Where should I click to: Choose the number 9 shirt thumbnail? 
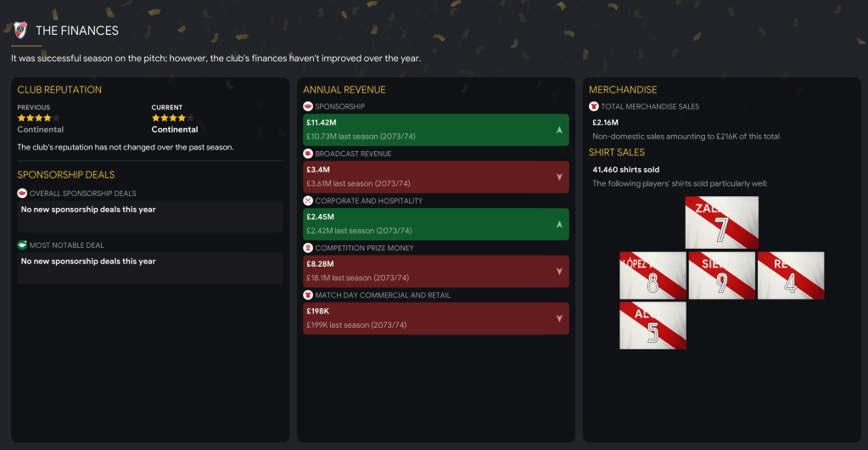pos(721,275)
